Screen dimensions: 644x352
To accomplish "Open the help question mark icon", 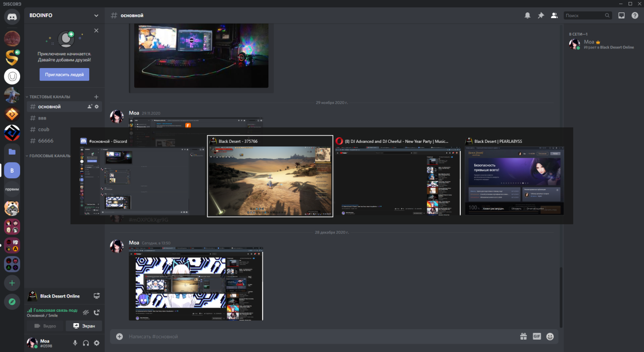I will point(635,15).
